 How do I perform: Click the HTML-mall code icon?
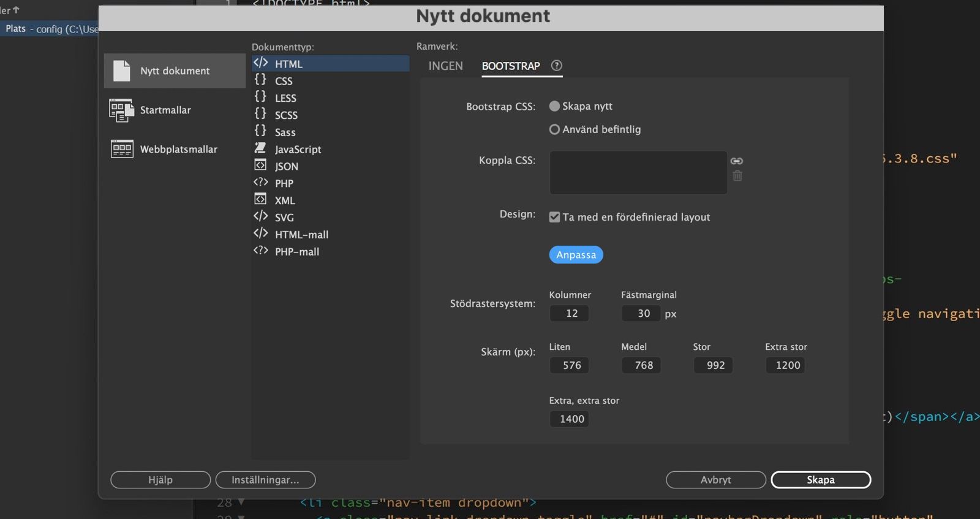pyautogui.click(x=261, y=233)
